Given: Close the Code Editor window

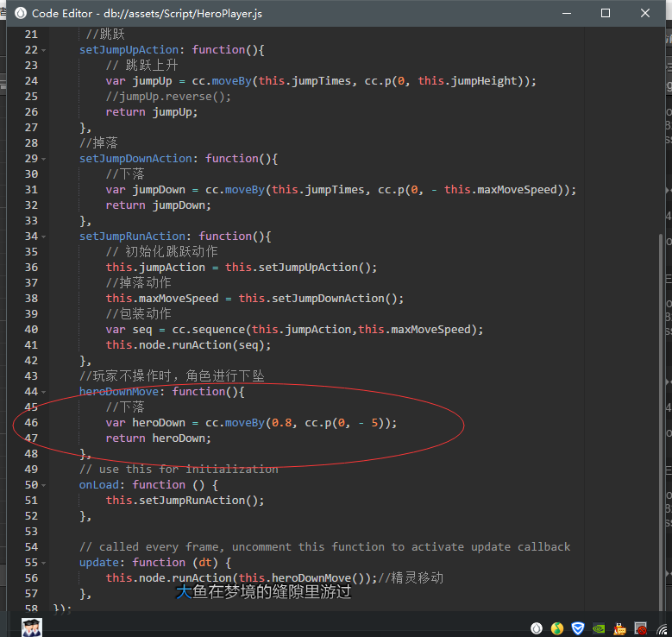Looking at the screenshot, I should (645, 13).
